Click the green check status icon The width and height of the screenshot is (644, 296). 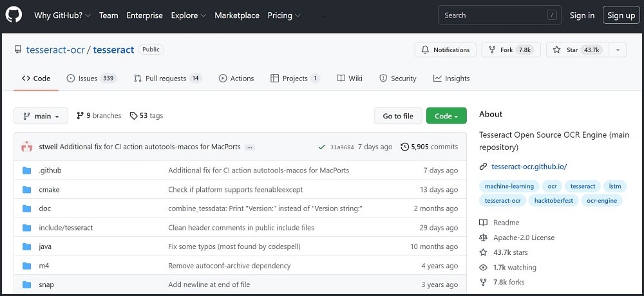click(321, 147)
